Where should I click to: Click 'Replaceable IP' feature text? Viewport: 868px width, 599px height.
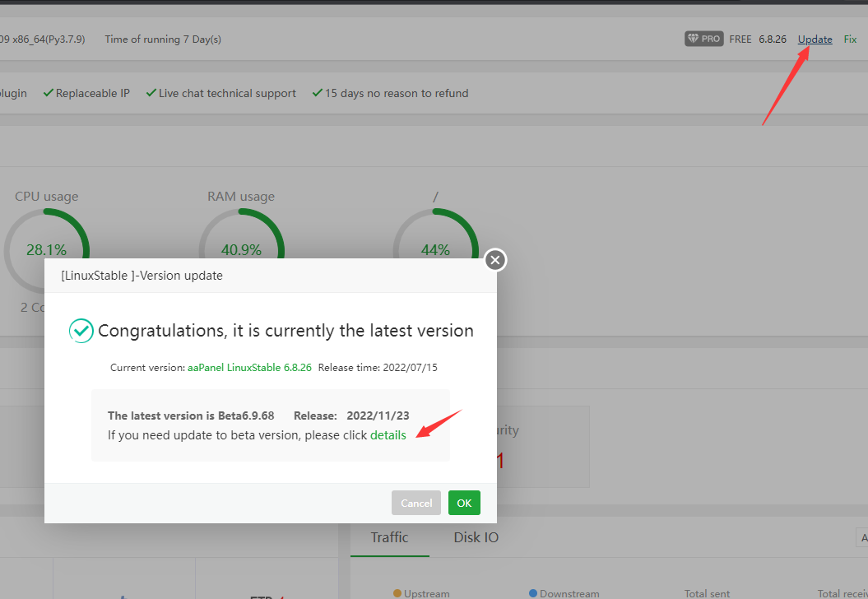click(92, 93)
